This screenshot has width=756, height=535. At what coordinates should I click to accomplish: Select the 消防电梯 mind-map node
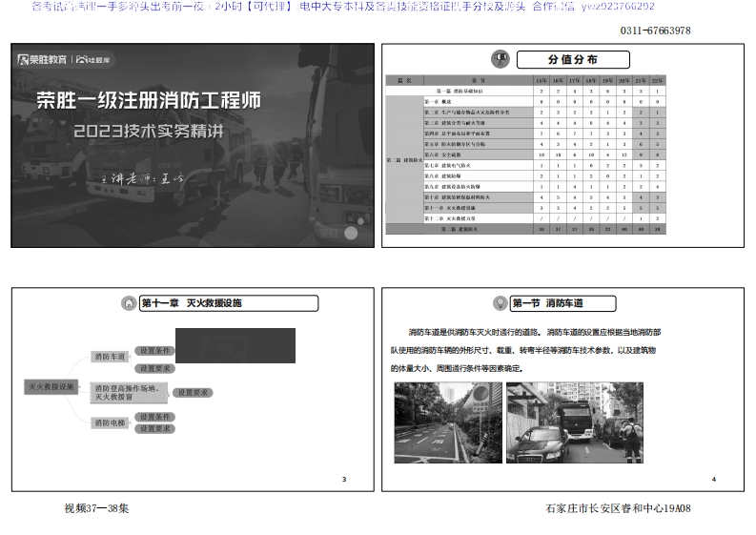[108, 422]
